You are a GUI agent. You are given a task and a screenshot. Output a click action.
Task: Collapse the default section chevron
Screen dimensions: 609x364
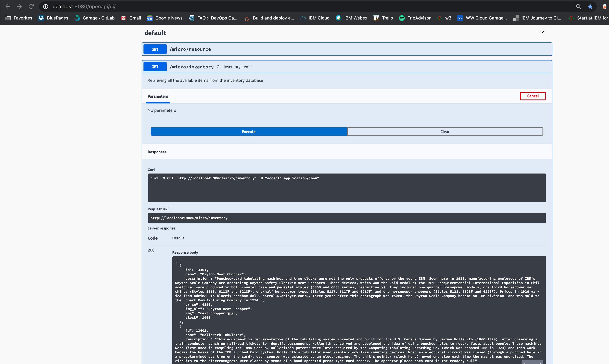point(541,32)
